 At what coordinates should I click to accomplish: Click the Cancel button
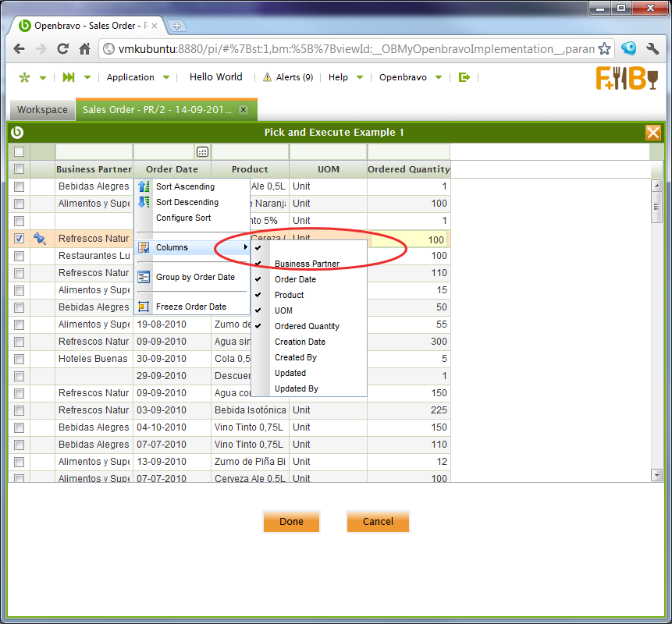pos(378,522)
